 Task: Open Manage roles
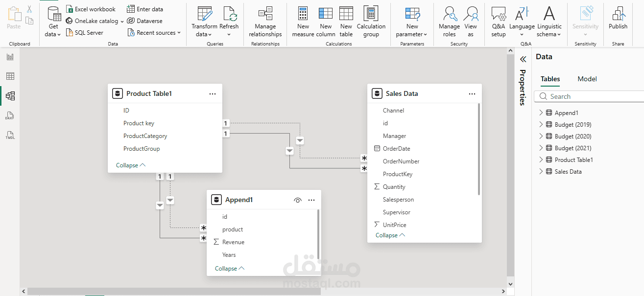(x=449, y=22)
